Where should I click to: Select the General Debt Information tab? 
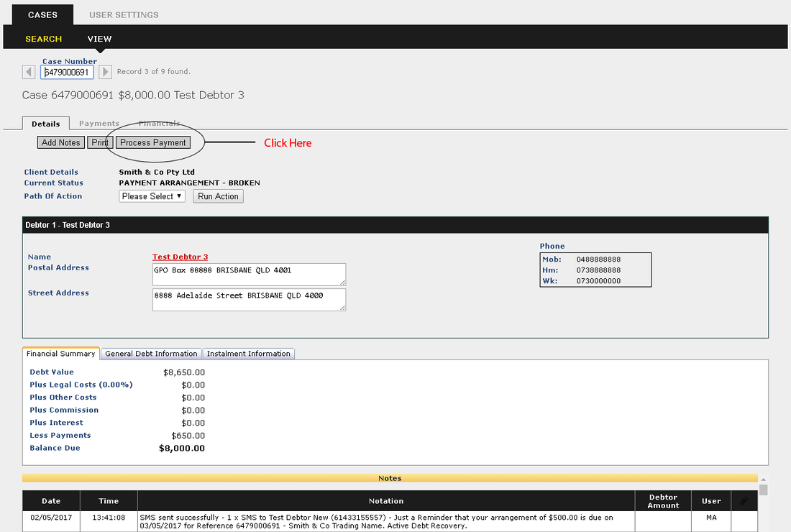(x=151, y=354)
